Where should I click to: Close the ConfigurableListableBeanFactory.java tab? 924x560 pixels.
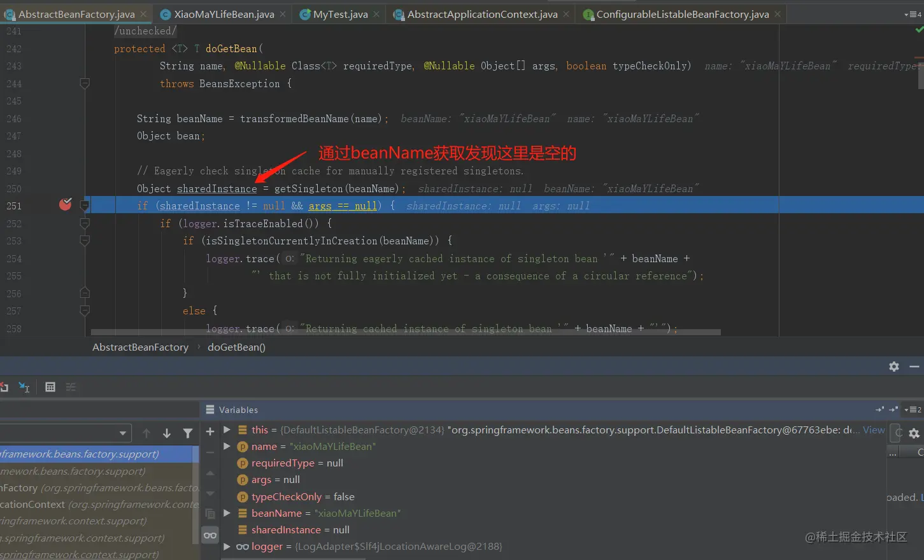pos(778,14)
